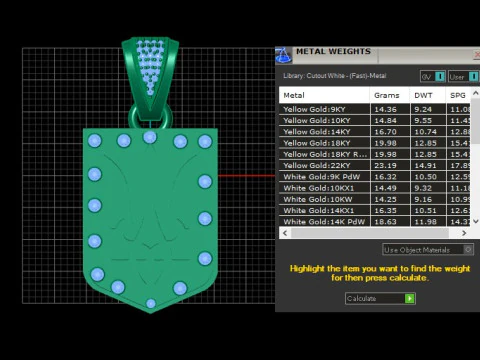The width and height of the screenshot is (480, 360).
Task: Click the bottom-tip gemstone on the pendant
Action: [151, 303]
